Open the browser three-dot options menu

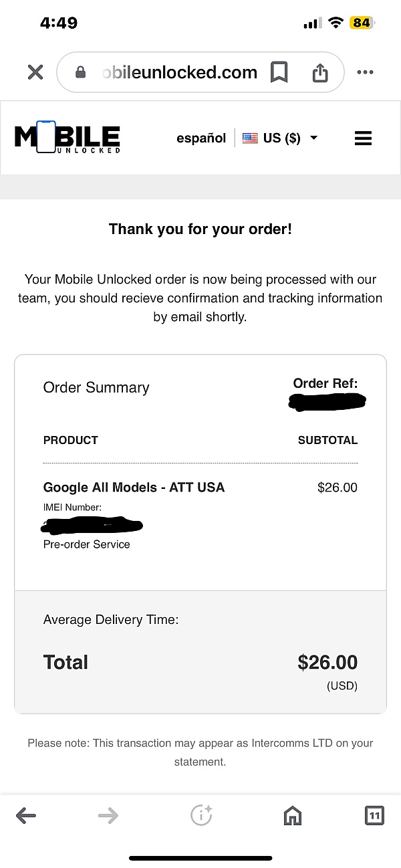tap(365, 72)
